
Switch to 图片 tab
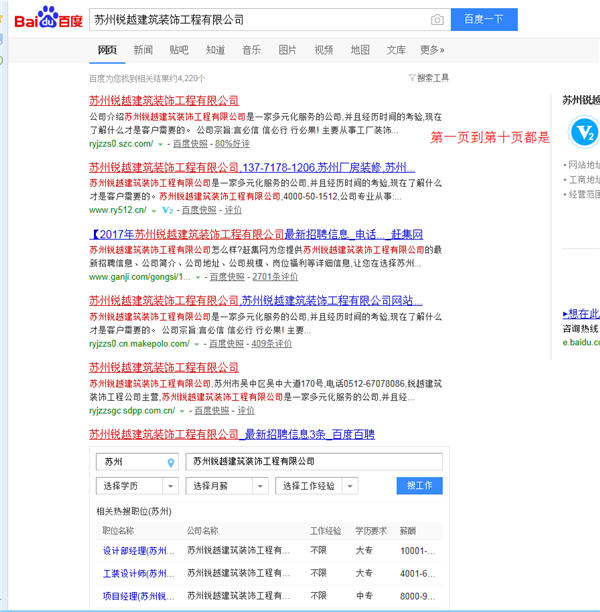coord(287,50)
